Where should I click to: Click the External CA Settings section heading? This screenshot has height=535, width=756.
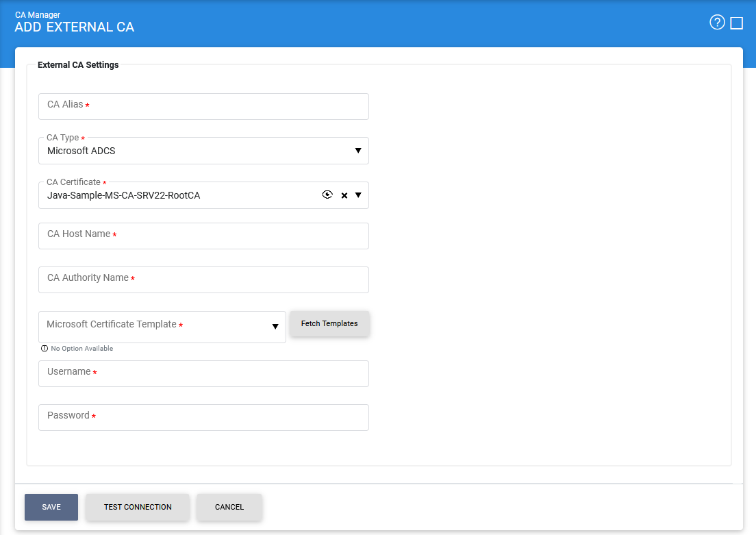[78, 65]
